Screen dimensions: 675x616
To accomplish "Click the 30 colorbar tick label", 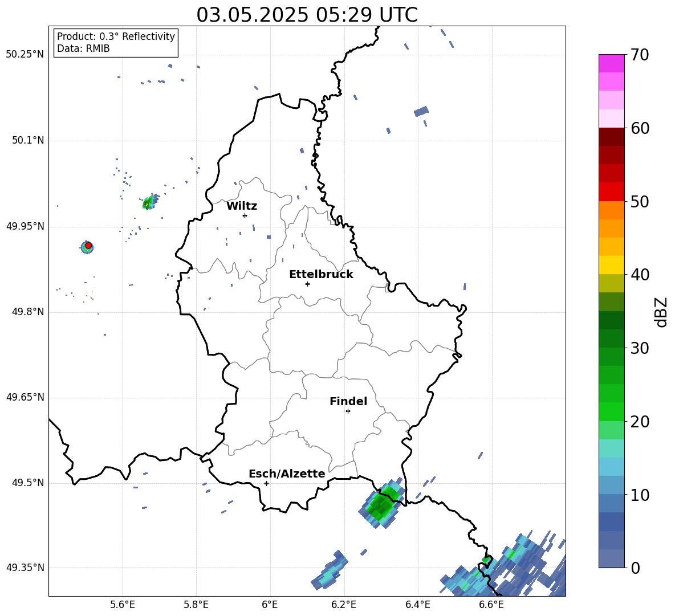I will pyautogui.click(x=640, y=348).
